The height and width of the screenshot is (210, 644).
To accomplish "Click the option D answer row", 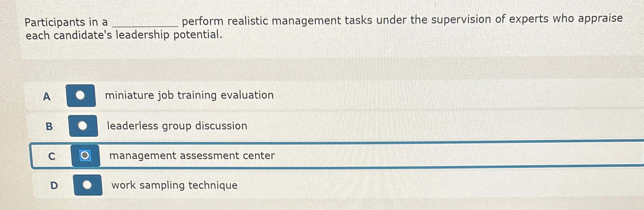I will coord(296,184).
